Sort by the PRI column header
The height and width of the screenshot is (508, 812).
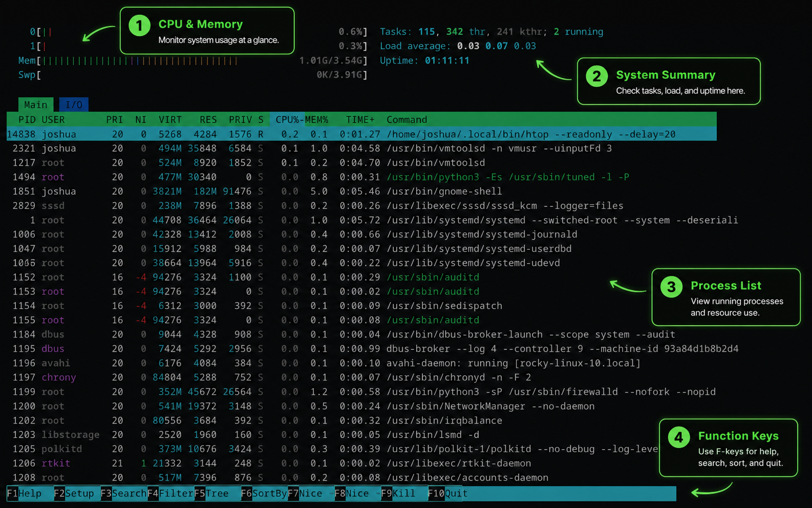click(x=114, y=119)
